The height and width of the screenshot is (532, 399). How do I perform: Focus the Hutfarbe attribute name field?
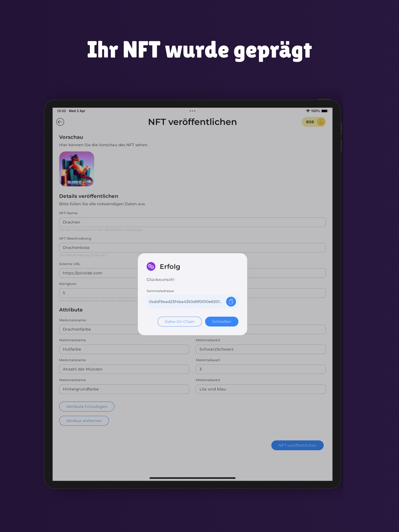tap(124, 349)
